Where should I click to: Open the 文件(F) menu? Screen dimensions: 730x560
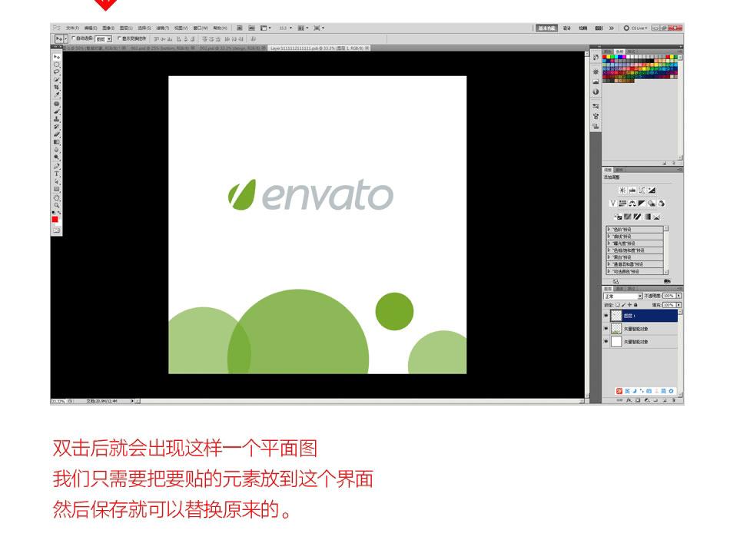pos(73,28)
